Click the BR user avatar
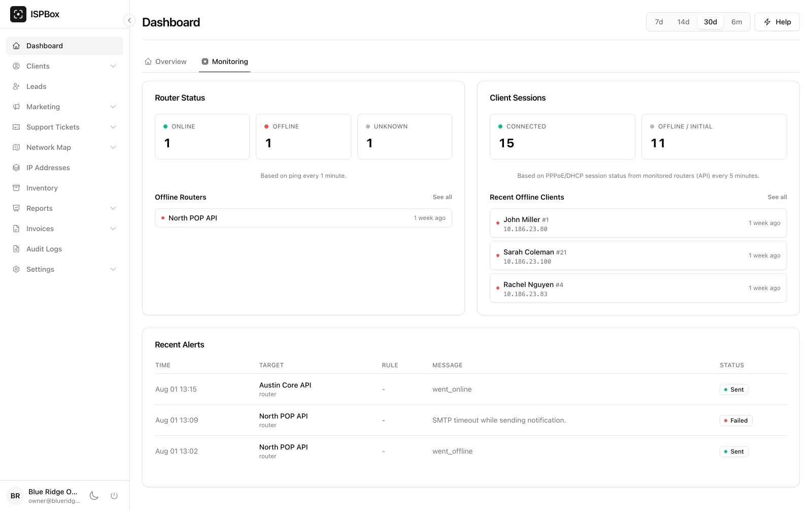 coord(15,496)
